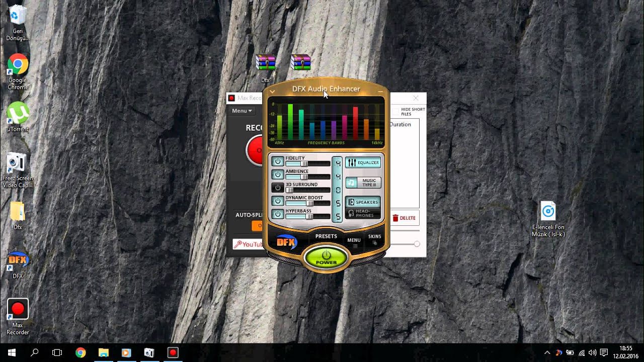Click the Duration column header
The height and width of the screenshot is (362, 644).
[400, 124]
